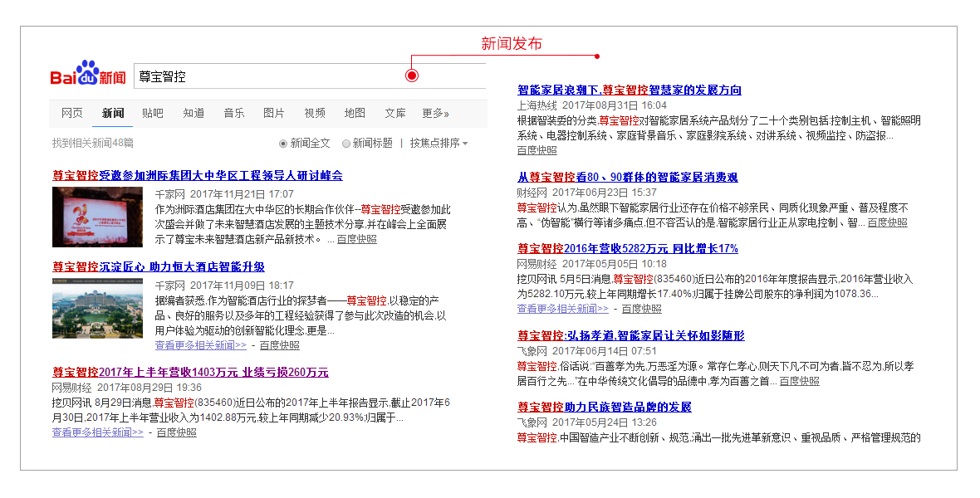Viewport: 980px width, 498px height.
Task: Open headline 2017年上半年营收1403万元 业绩亏损260万元
Action: click(191, 373)
